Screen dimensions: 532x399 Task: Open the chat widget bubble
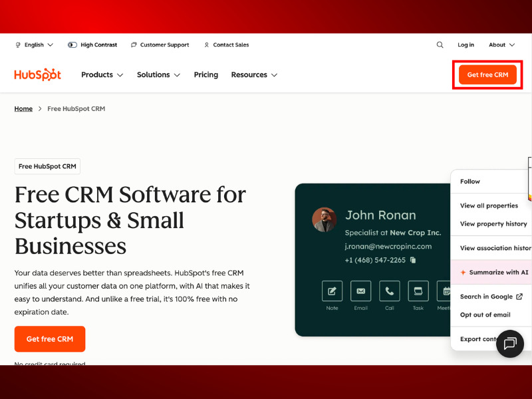(509, 343)
